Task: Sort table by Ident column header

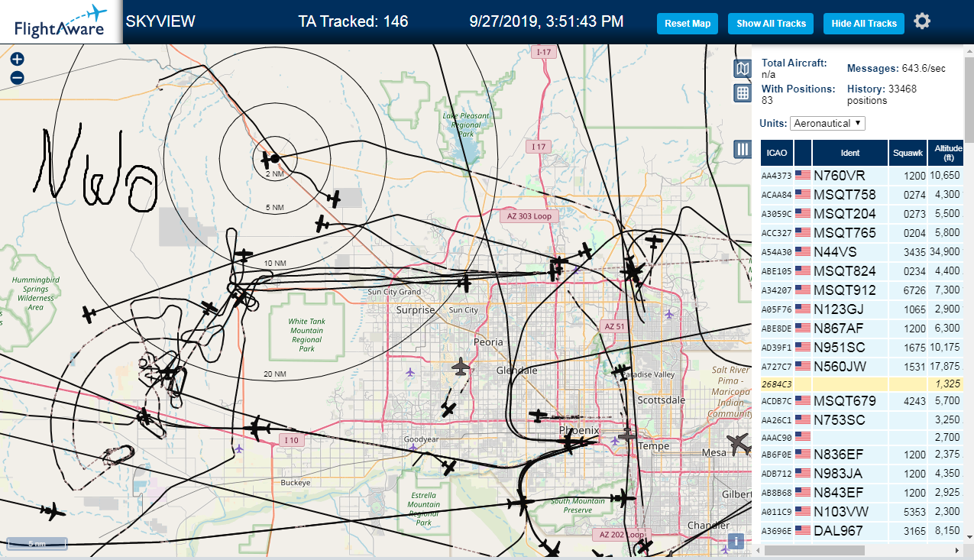Action: pos(850,153)
